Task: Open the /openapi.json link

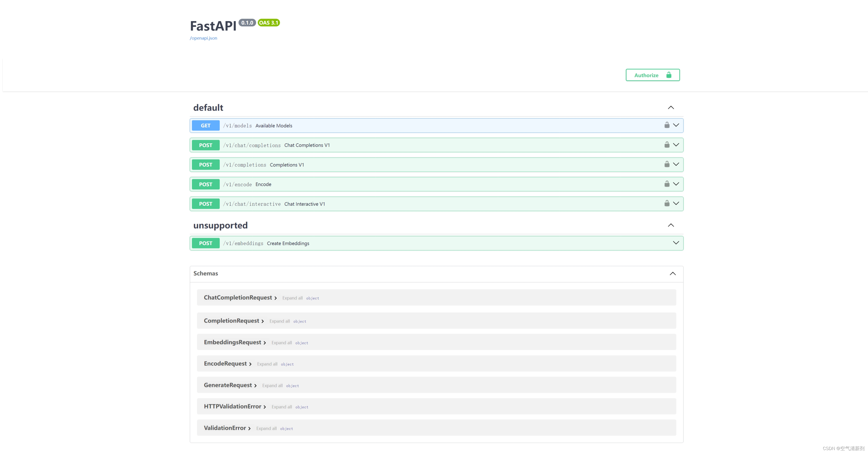Action: tap(203, 38)
